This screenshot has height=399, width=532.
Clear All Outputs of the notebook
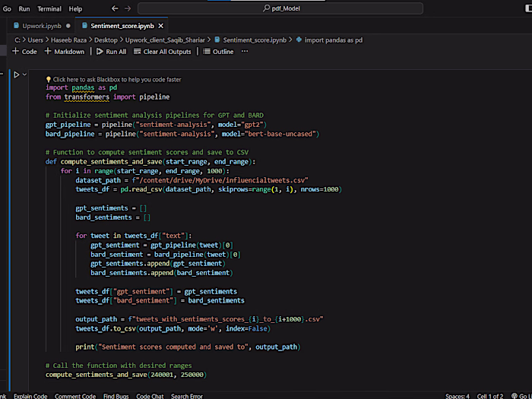[x=162, y=52]
